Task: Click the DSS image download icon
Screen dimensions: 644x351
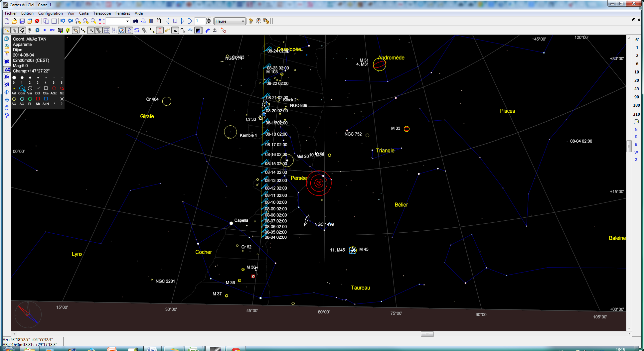Action: point(53,30)
